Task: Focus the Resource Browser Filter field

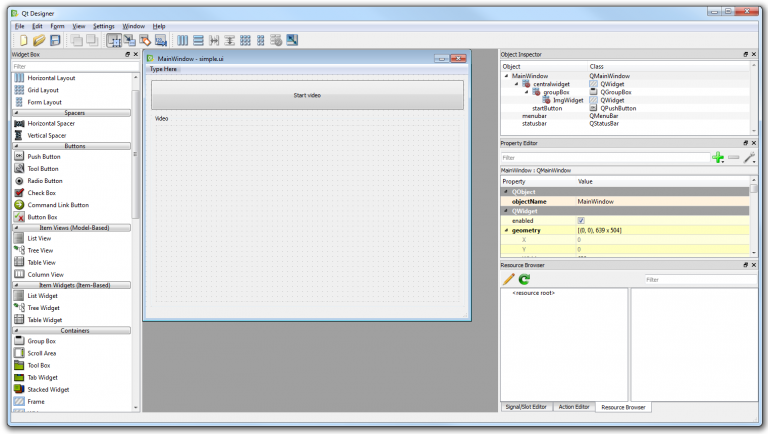Action: pos(701,280)
